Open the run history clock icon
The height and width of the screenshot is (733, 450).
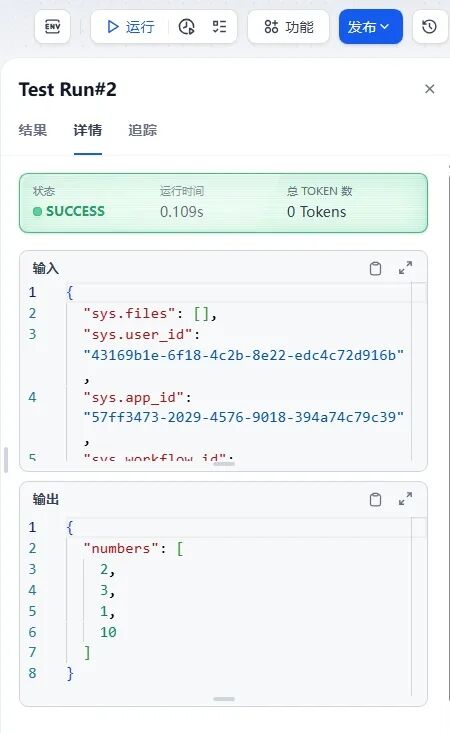pos(186,27)
